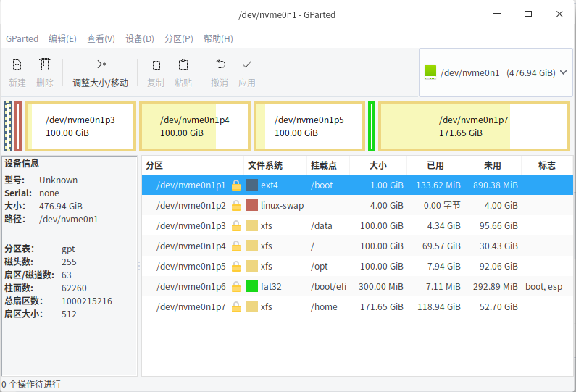Select the /dev/nvme0n1p4 row mounted at /
This screenshot has height=392, width=576.
pyautogui.click(x=357, y=246)
